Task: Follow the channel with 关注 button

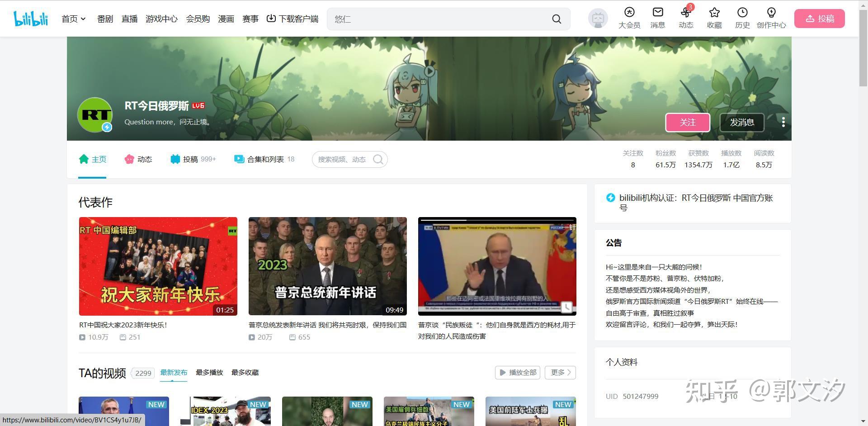Action: coord(688,123)
